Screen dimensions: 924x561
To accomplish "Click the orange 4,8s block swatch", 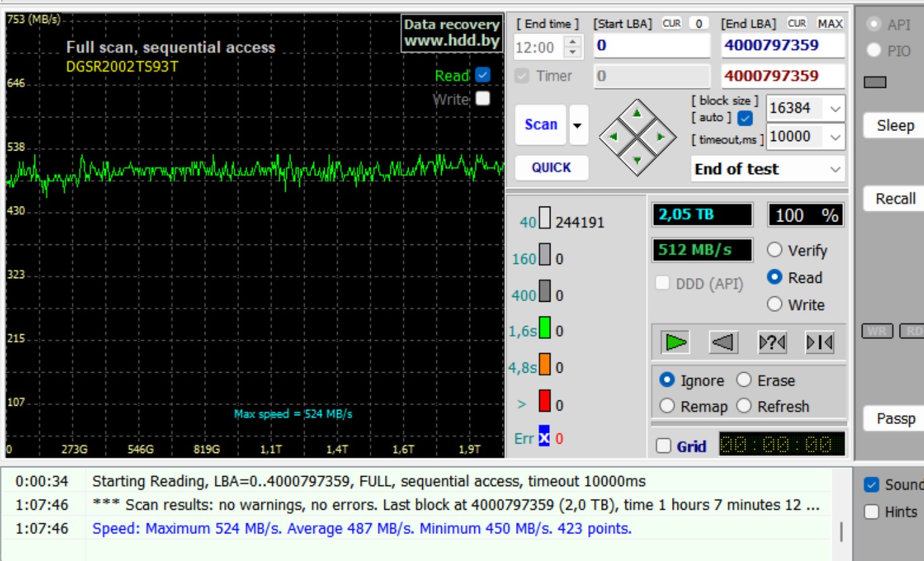I will click(x=544, y=364).
